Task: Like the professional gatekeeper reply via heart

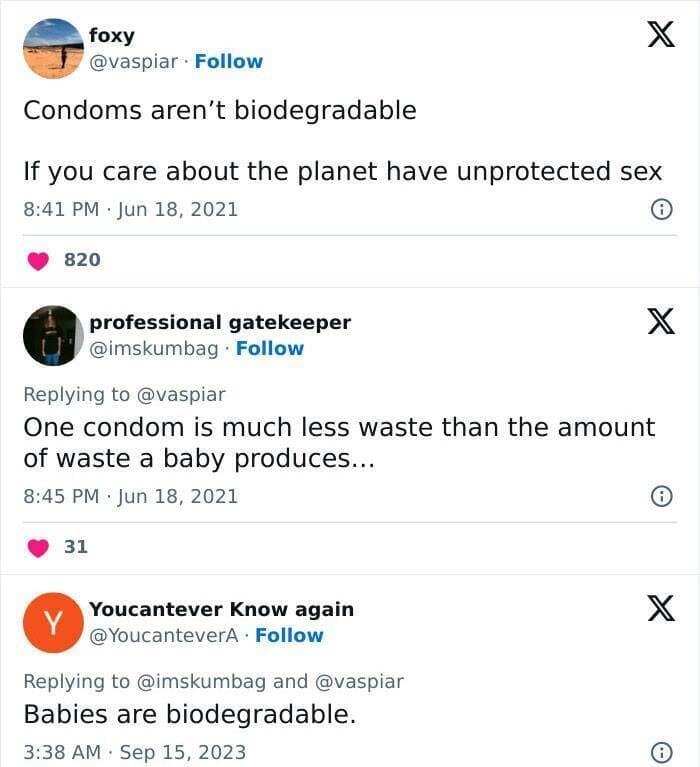Action: pyautogui.click(x=38, y=547)
